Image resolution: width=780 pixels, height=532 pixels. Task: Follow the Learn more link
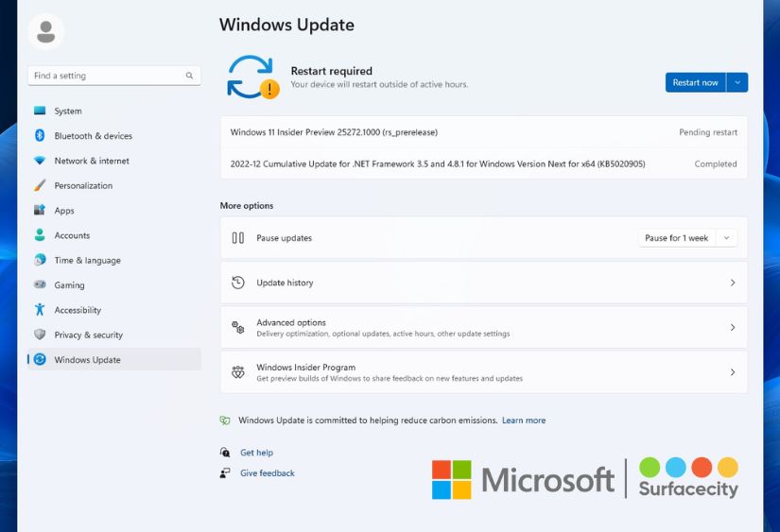tap(524, 420)
